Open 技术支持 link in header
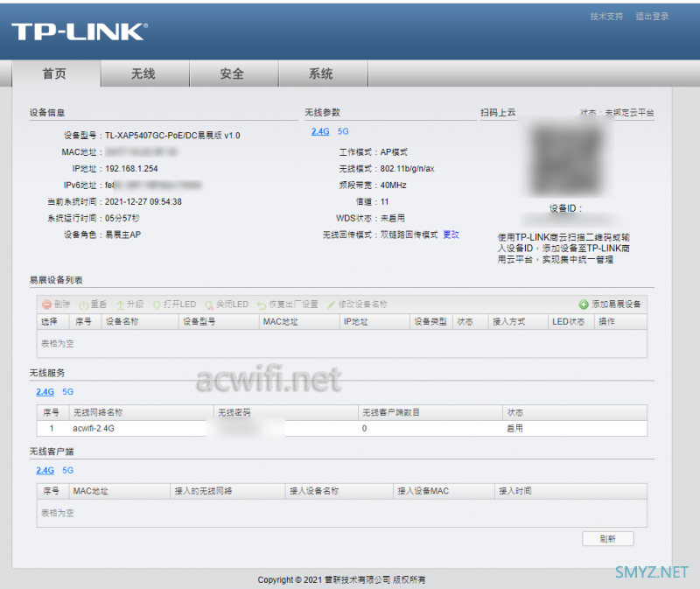This screenshot has width=700, height=589. pyautogui.click(x=606, y=17)
